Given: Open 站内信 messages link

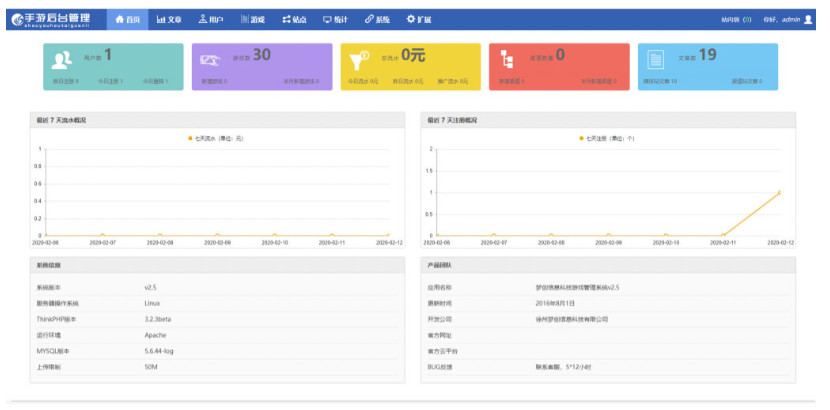Looking at the screenshot, I should tap(737, 19).
